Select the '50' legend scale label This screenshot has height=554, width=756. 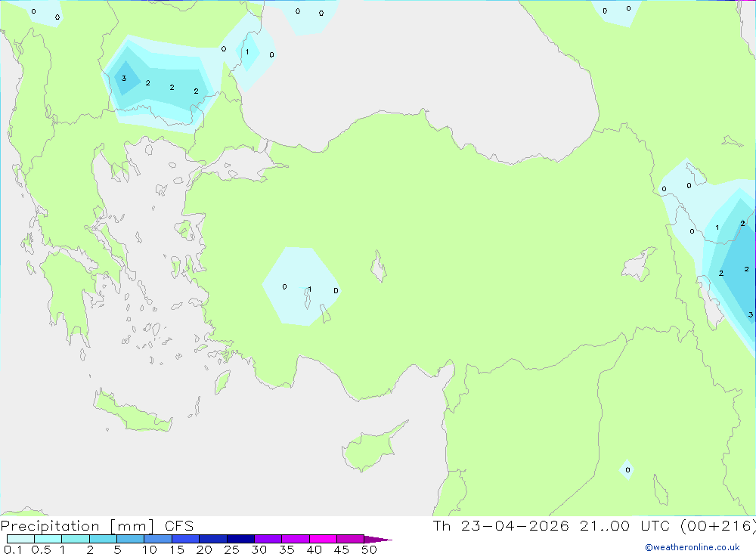[369, 549]
